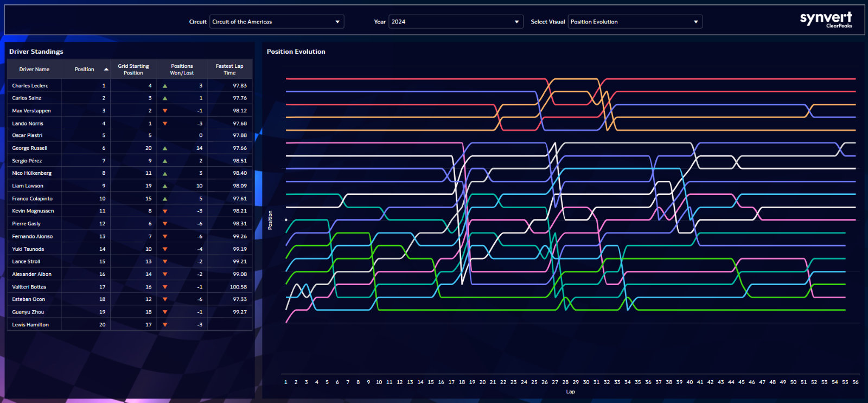Click red down arrow in Yuki Tsunoda row

tap(165, 249)
